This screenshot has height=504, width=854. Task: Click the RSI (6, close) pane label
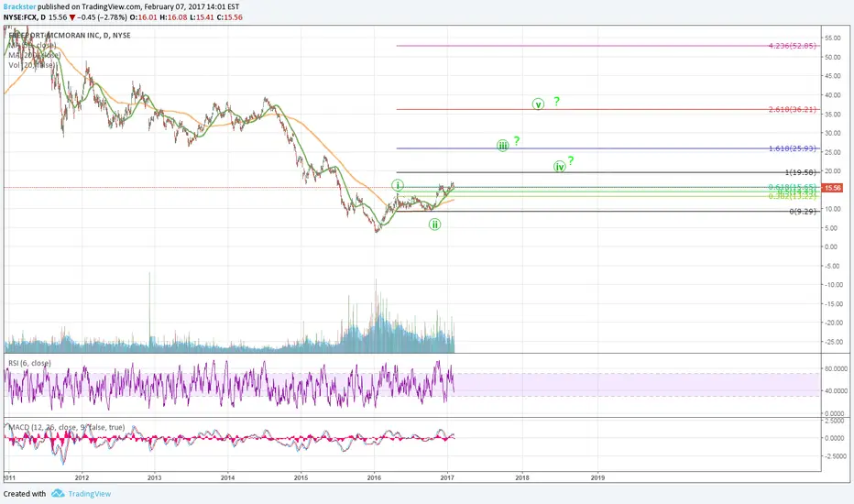pyautogui.click(x=29, y=363)
